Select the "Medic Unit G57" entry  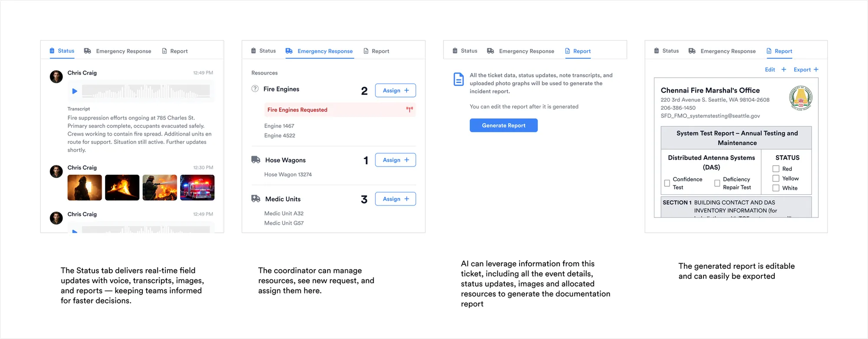[x=284, y=223]
